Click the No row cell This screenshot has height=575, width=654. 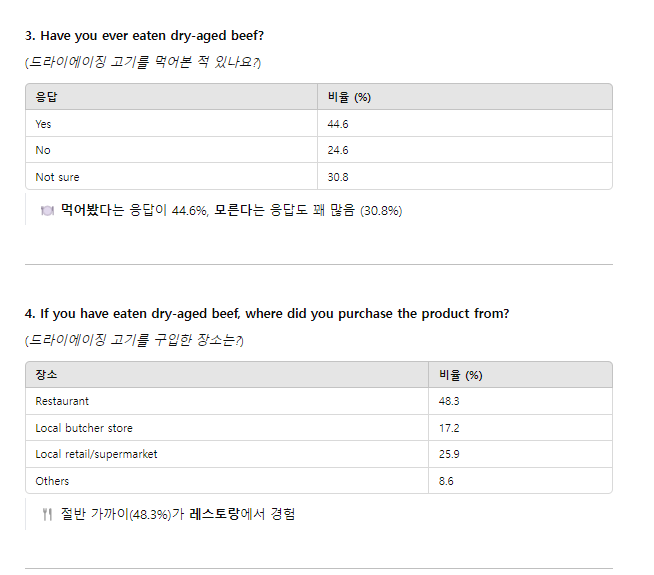42,150
